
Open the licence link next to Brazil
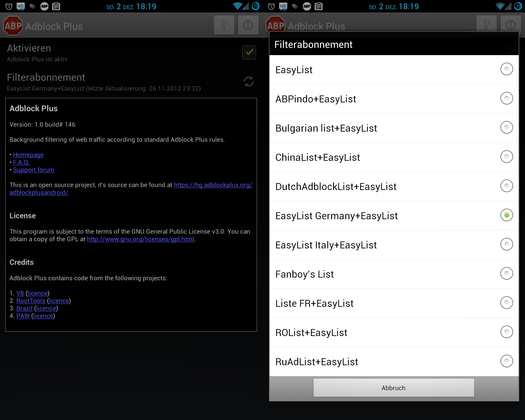tap(46, 308)
